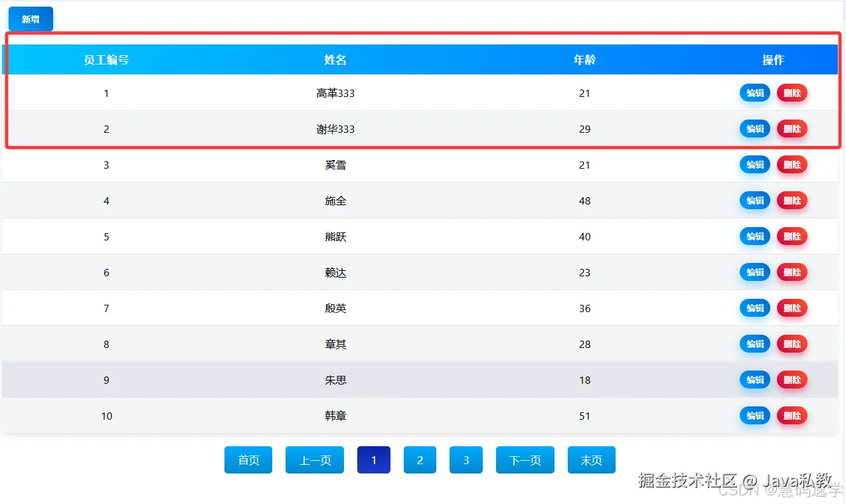Edit employee 熊跃 aged 40

coord(754,236)
